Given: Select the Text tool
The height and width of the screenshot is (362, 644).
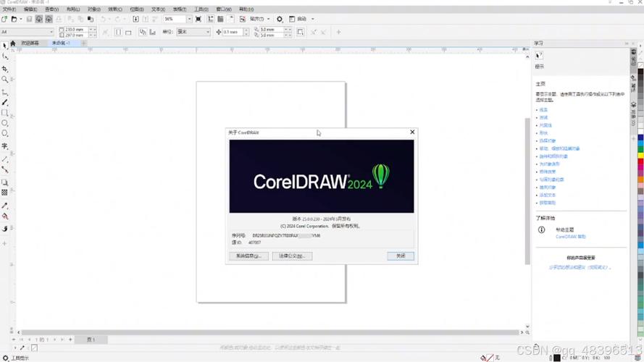Looking at the screenshot, I should (x=4, y=146).
